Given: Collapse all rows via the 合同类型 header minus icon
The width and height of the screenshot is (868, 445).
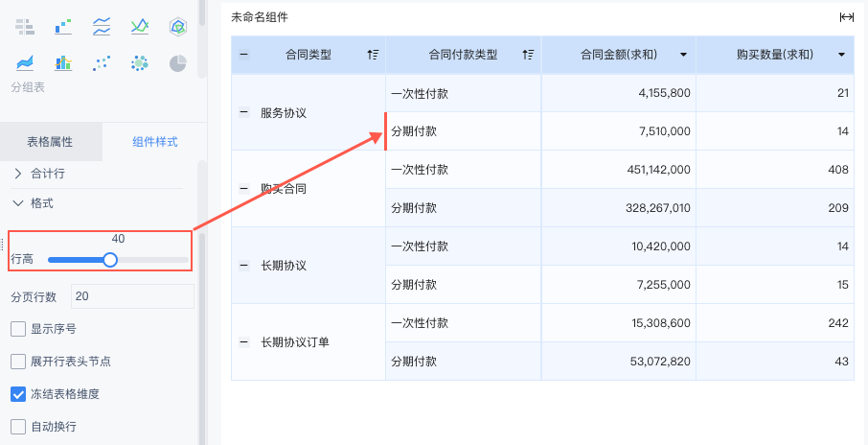Looking at the screenshot, I should pyautogui.click(x=243, y=55).
